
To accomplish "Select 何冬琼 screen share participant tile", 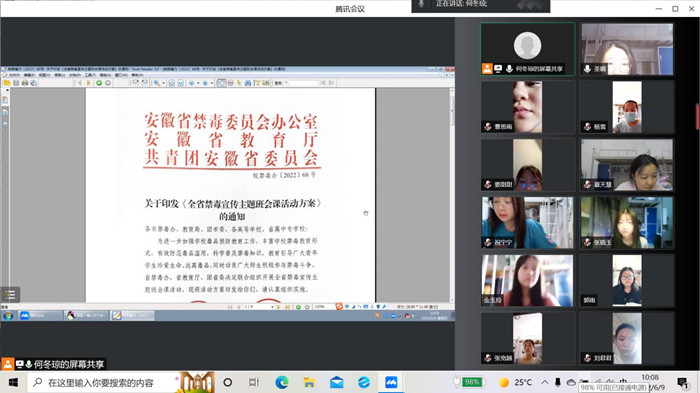I will click(528, 49).
